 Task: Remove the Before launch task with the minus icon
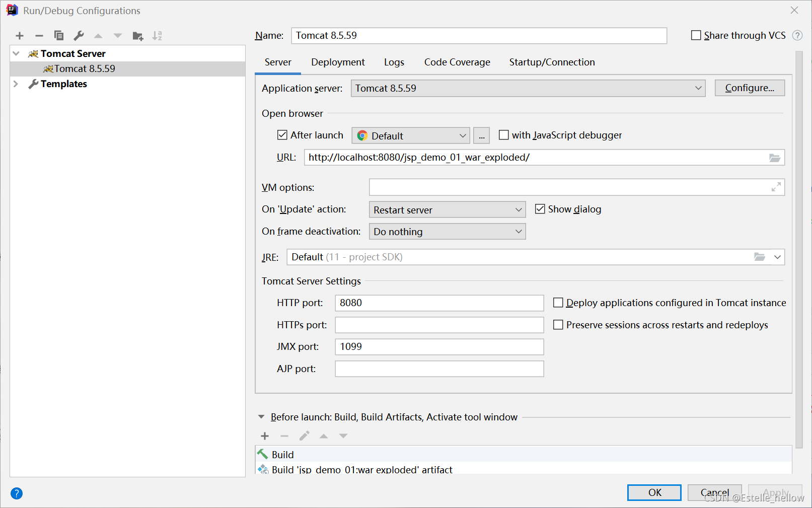[x=284, y=436]
